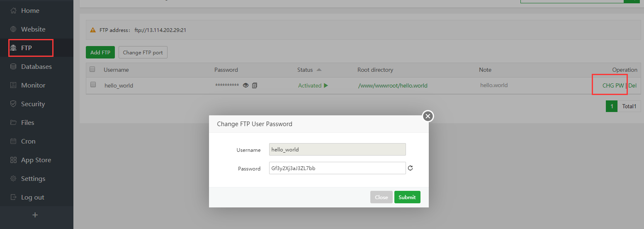Regenerate a random password with refresh icon
The width and height of the screenshot is (644, 229).
[x=411, y=168]
